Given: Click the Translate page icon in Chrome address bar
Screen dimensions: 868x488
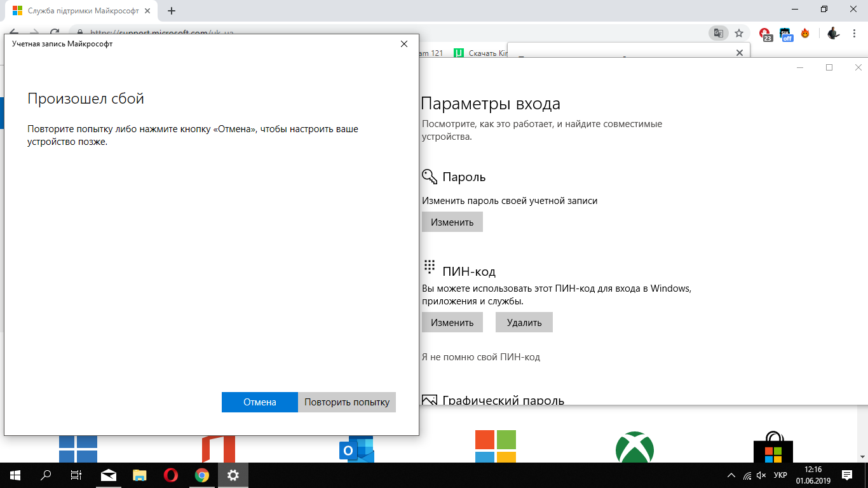Looking at the screenshot, I should click(x=718, y=33).
